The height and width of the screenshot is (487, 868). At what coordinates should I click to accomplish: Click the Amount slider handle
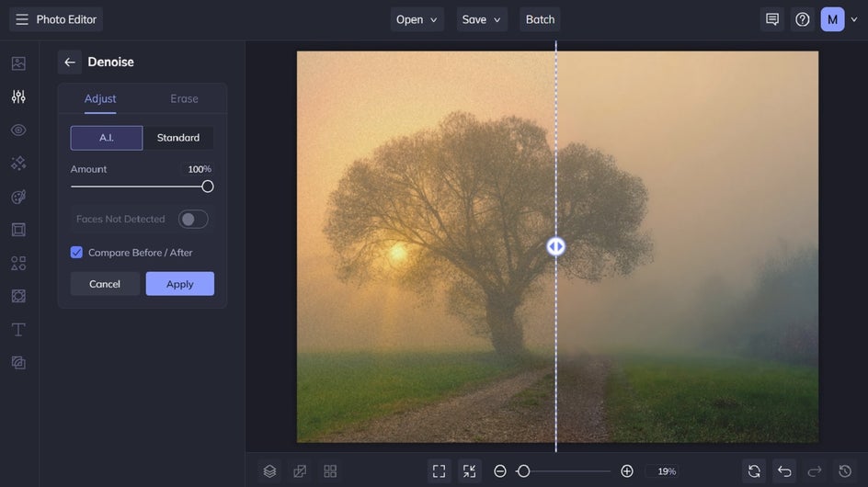[208, 187]
